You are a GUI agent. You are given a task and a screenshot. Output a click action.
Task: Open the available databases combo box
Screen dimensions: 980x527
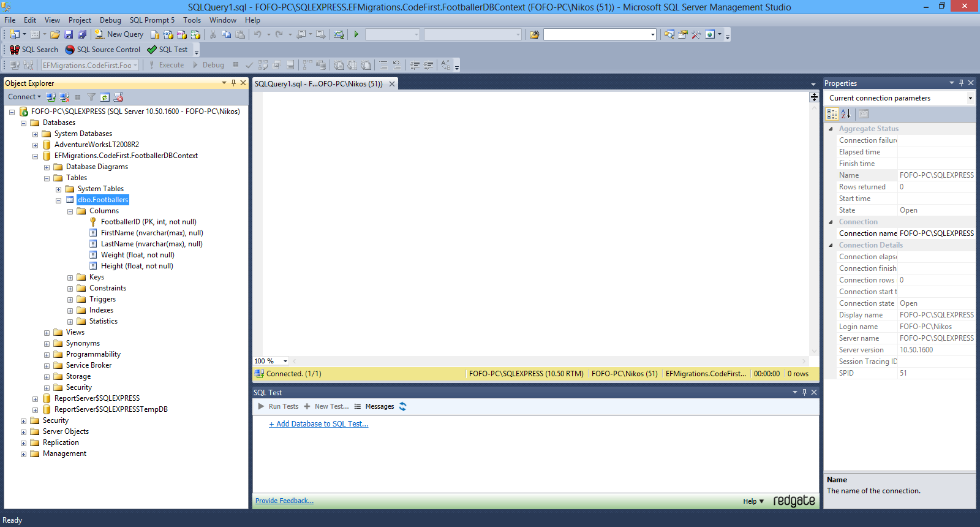tap(90, 65)
